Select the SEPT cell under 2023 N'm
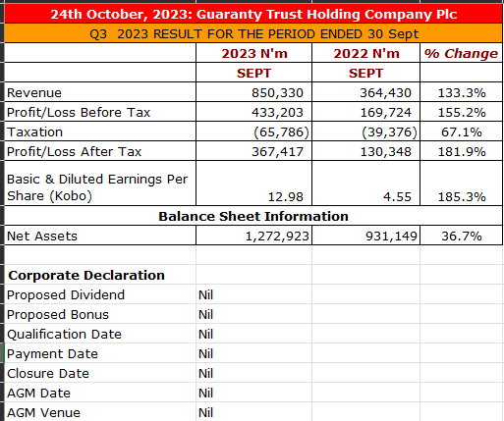The height and width of the screenshot is (421, 504). coord(254,73)
